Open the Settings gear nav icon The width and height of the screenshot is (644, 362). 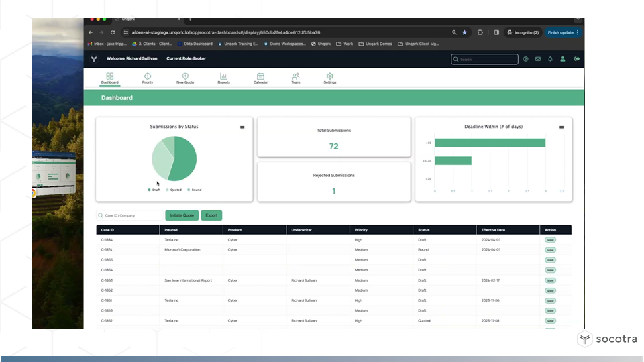coord(330,78)
